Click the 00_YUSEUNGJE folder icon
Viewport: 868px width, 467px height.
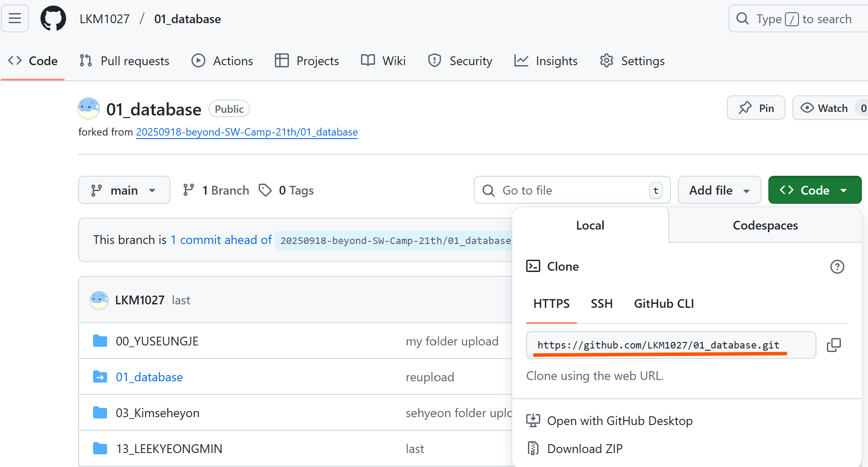point(100,341)
